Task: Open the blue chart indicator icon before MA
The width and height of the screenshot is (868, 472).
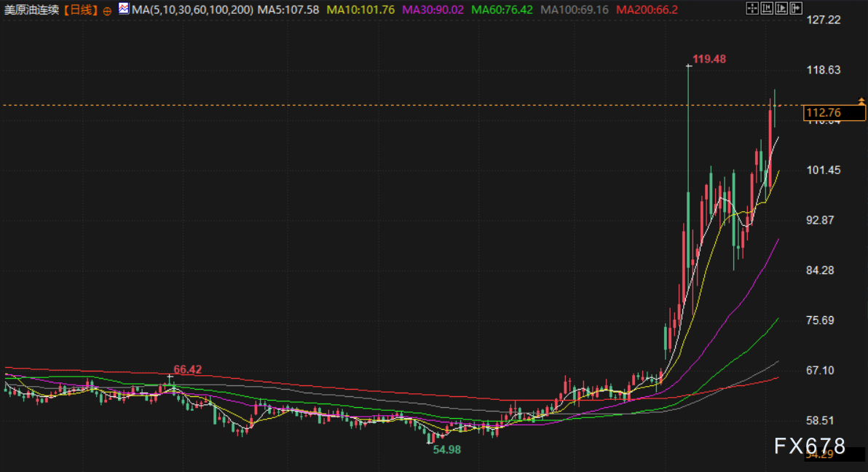Action: tap(123, 9)
